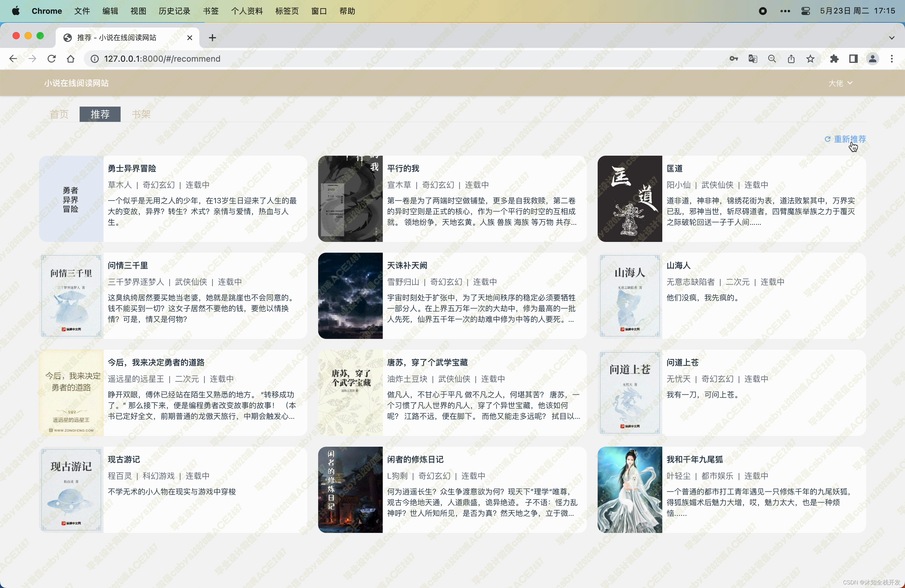Open the macOS Control Center toggle icon
905x588 pixels.
805,11
